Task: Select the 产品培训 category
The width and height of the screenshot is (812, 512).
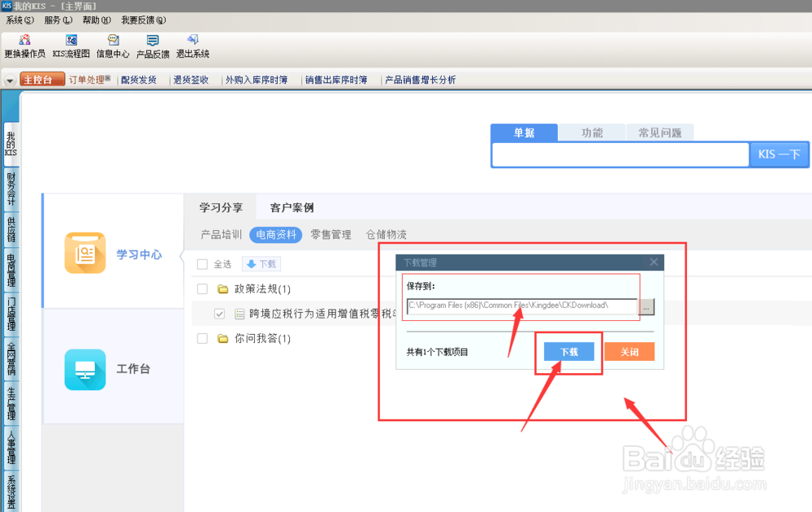Action: pos(221,235)
